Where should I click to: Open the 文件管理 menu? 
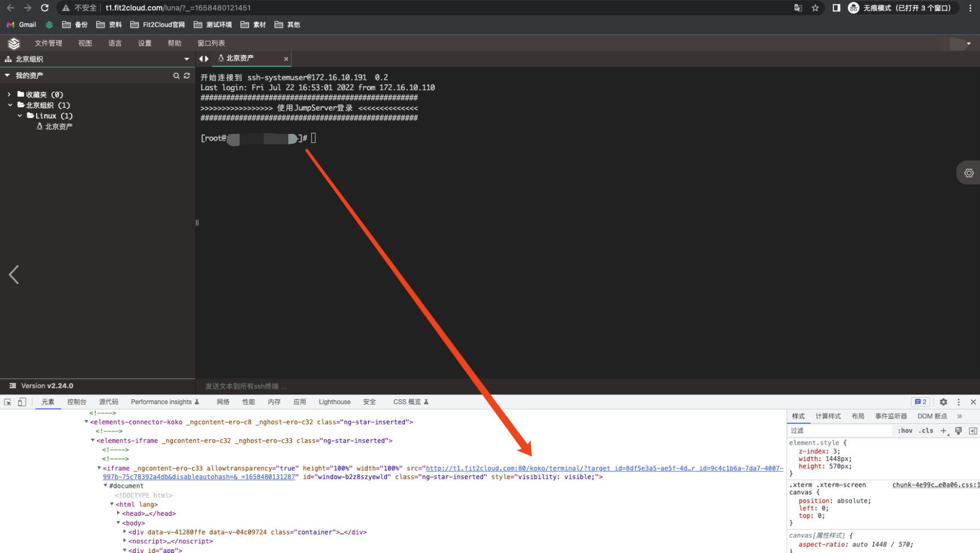[x=49, y=43]
